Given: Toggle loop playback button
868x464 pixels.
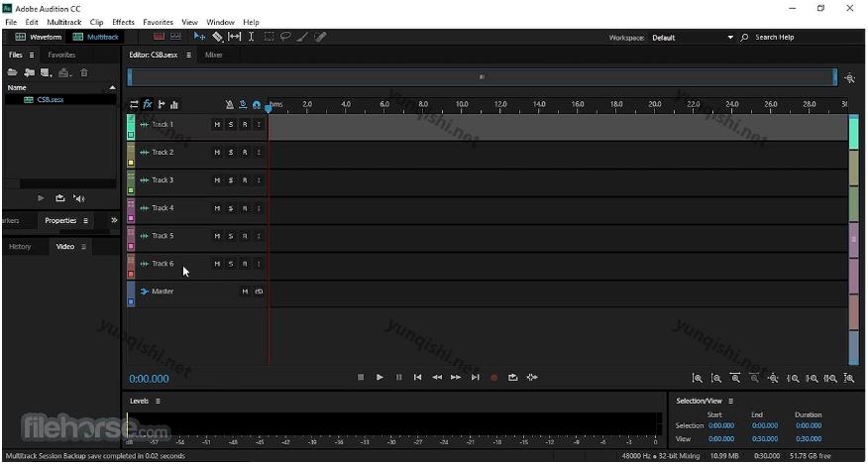Looking at the screenshot, I should point(512,378).
